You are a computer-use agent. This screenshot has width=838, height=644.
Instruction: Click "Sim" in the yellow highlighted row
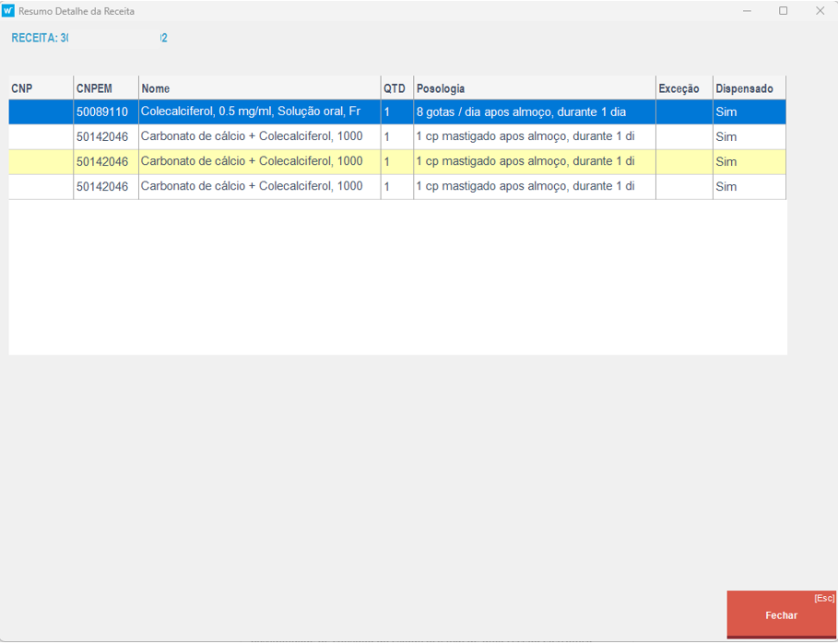(x=726, y=161)
